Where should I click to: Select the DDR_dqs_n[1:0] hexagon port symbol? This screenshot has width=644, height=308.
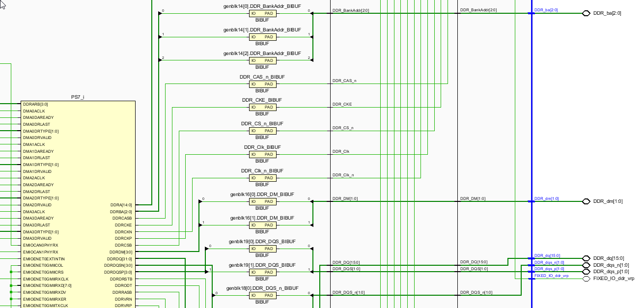point(586,265)
